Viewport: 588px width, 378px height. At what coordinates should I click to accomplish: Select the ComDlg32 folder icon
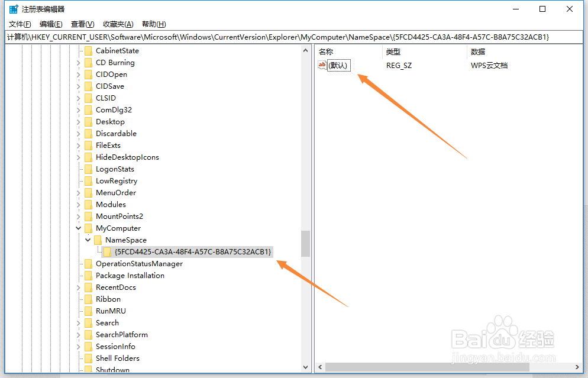(x=89, y=110)
